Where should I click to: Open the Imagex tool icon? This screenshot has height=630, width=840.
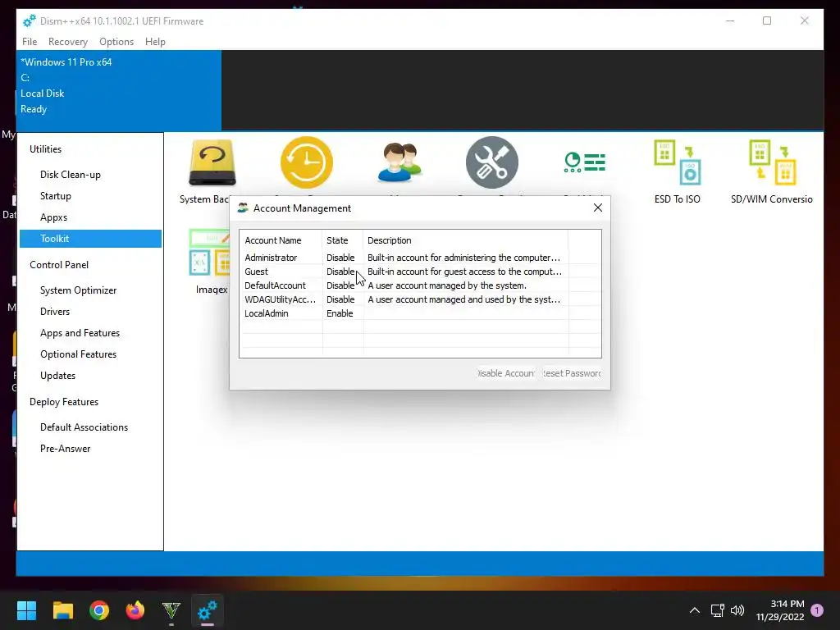[209, 253]
